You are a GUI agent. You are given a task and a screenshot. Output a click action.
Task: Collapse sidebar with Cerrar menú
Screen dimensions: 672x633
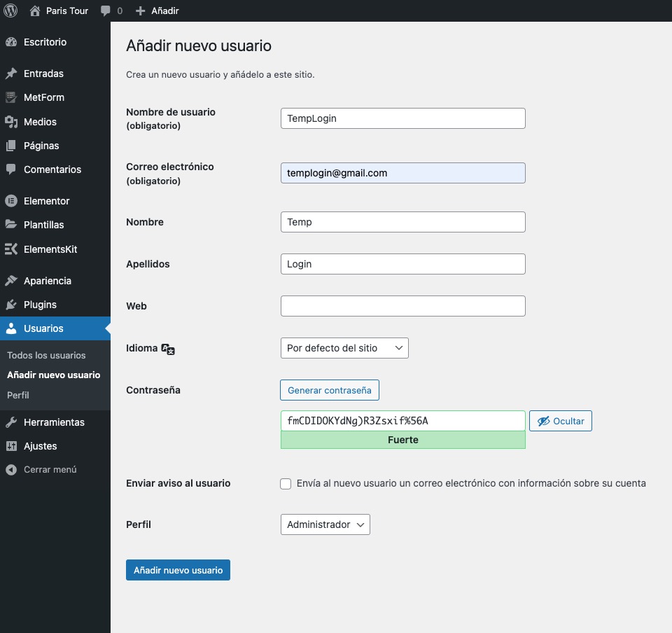tap(50, 470)
